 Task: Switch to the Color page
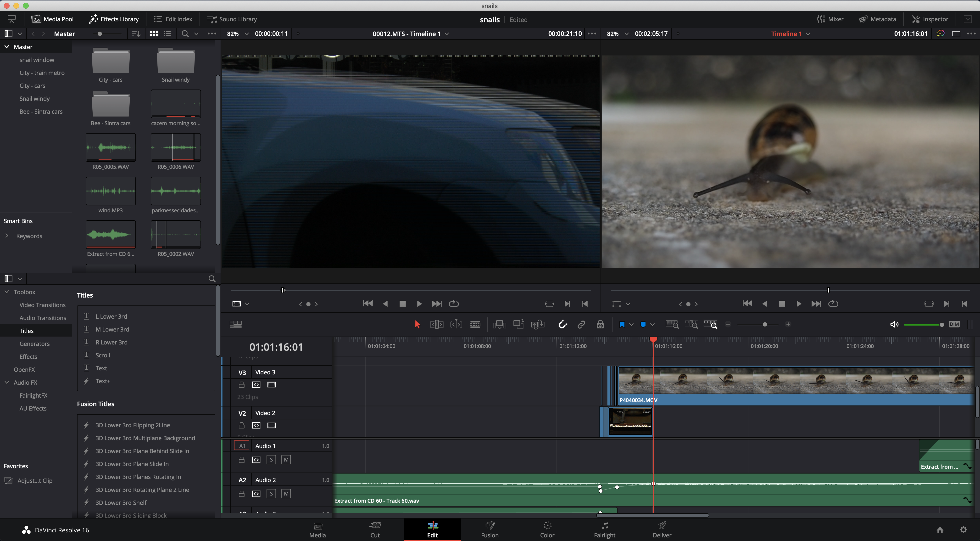coord(547,530)
